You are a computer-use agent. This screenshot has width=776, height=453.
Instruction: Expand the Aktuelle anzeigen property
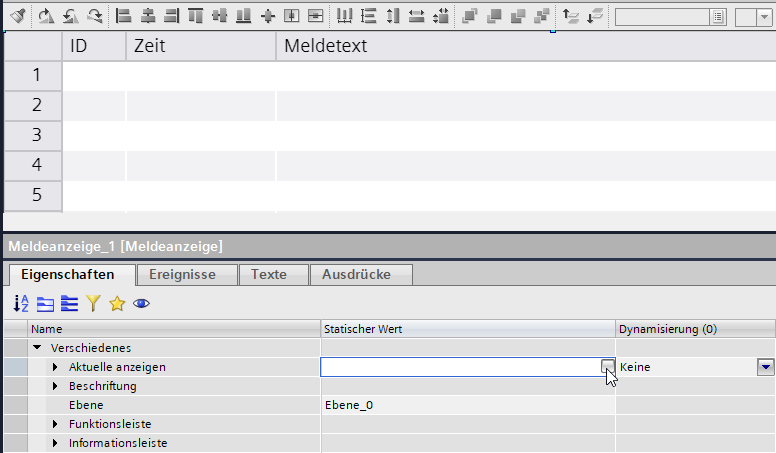tap(55, 367)
